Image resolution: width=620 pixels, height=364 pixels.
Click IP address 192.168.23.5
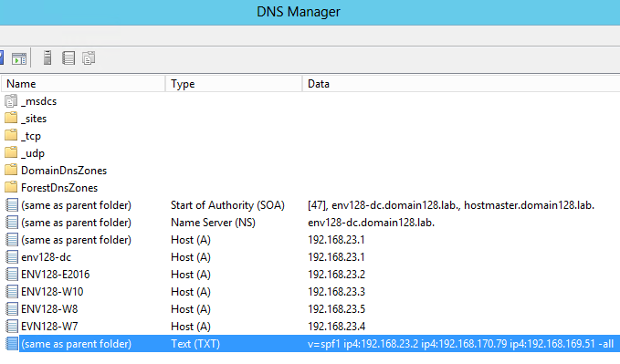tap(337, 309)
